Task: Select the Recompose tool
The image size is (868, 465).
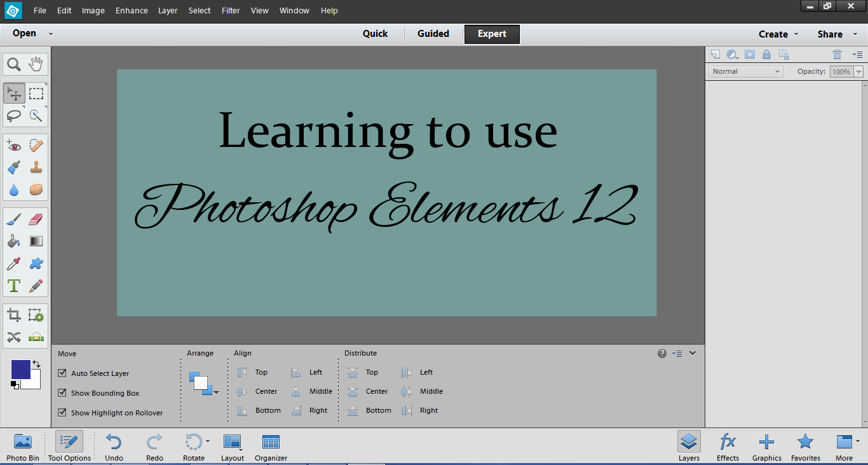Action: 36,316
